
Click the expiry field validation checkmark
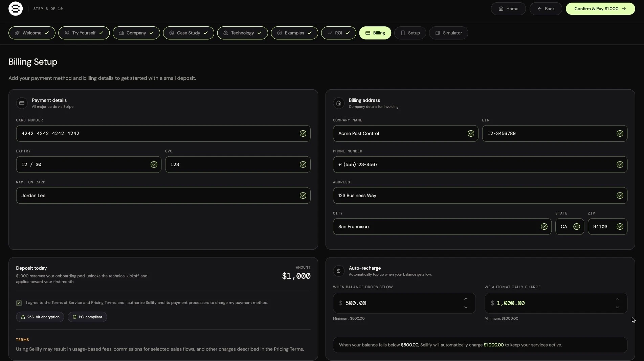tap(154, 164)
